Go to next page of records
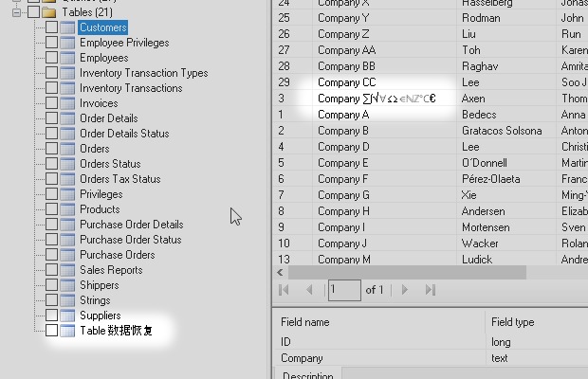The image size is (588, 379). (406, 290)
